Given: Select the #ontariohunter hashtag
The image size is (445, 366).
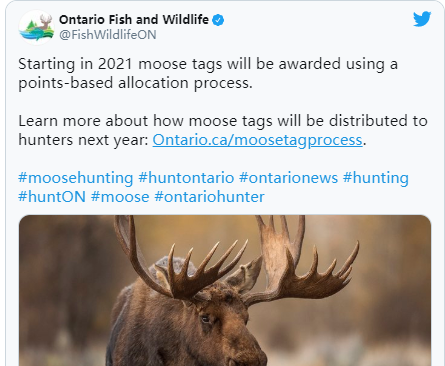Looking at the screenshot, I should click(x=209, y=197).
